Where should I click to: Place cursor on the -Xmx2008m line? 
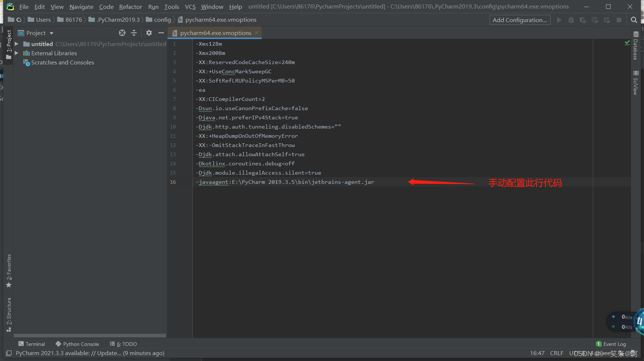[x=210, y=53]
